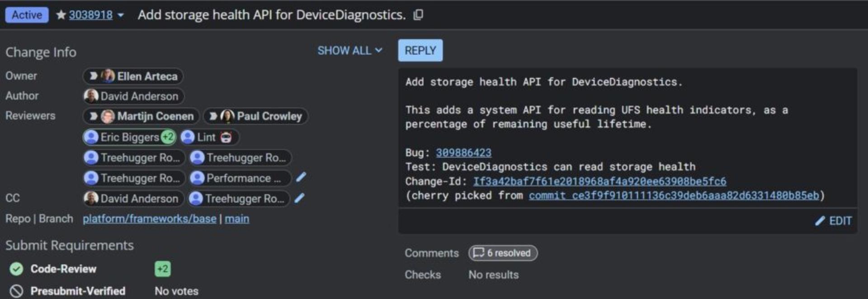Open the Change-Id hash link
The image size is (868, 299).
tap(599, 181)
